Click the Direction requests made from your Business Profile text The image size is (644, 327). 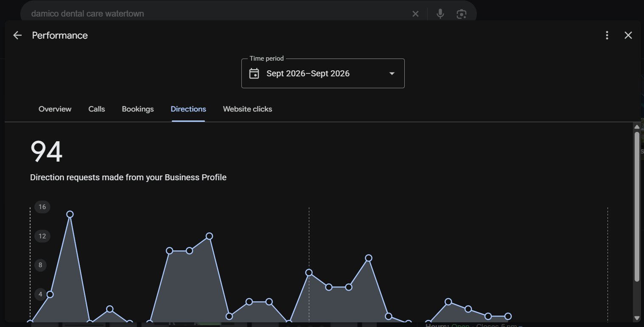(x=128, y=177)
